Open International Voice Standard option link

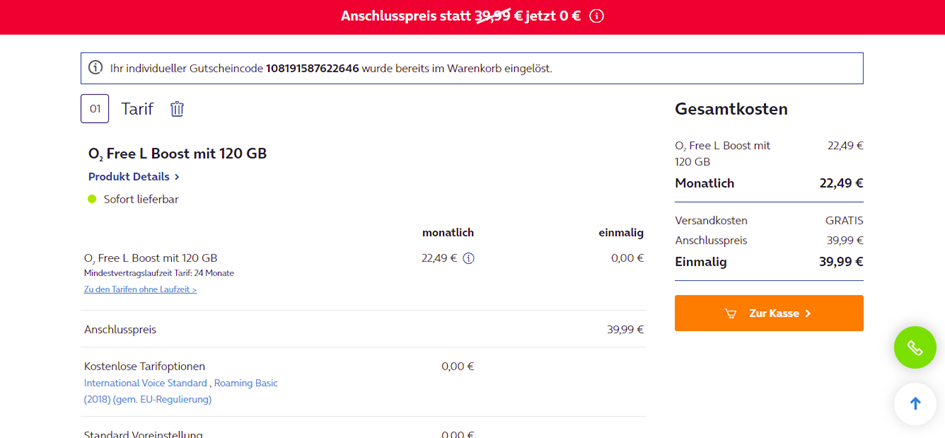[x=146, y=383]
